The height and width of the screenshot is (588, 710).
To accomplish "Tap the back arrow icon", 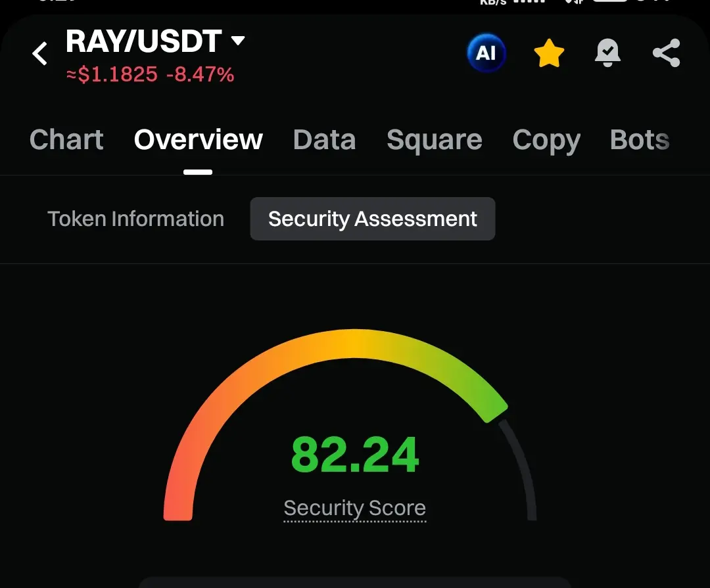I will pos(40,54).
